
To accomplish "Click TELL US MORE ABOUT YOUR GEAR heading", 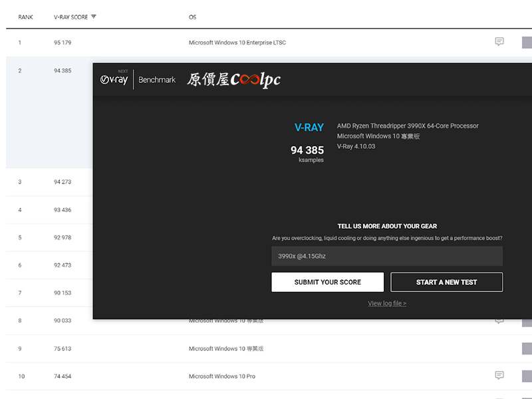I will click(x=387, y=226).
